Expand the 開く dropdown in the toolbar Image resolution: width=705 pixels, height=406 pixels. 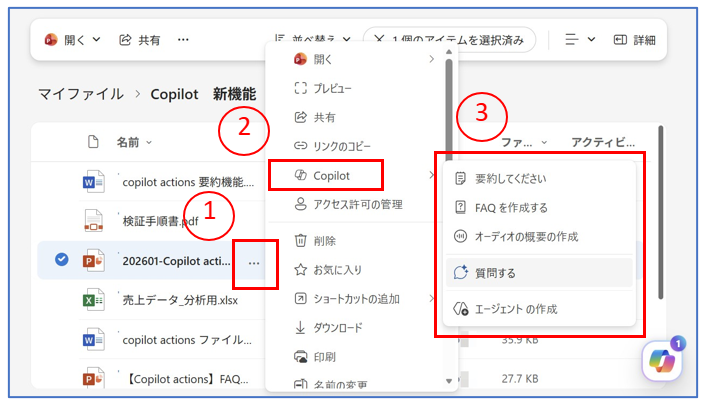click(72, 40)
